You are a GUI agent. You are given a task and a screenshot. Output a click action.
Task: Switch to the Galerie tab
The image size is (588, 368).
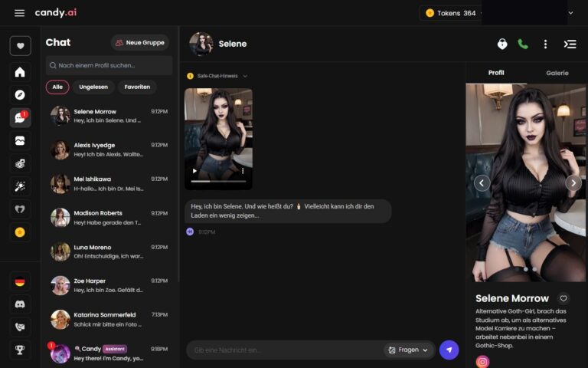tap(557, 73)
